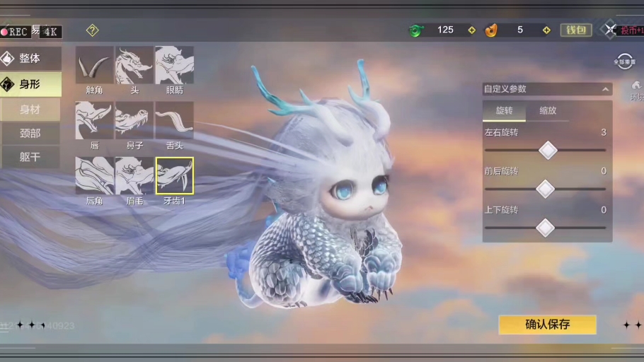This screenshot has height=362, width=644.
Task: Open the 颈部 neck sub-tab
Action: point(31,134)
